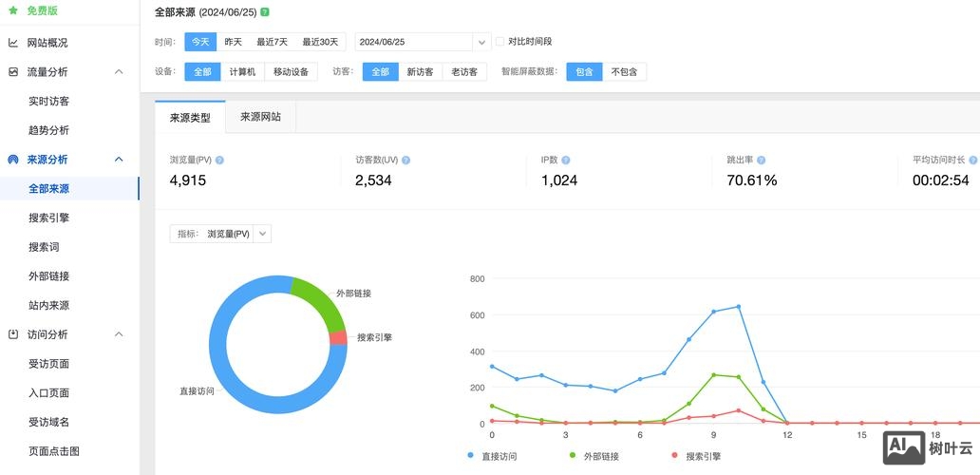Click the 2,534 visitor count value
The height and width of the screenshot is (475, 980).
coord(374,180)
